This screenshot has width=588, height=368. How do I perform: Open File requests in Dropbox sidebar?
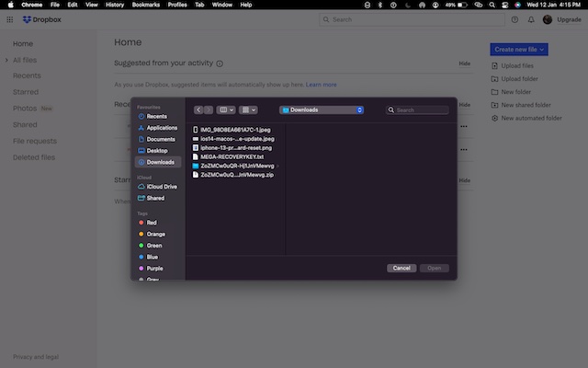pos(35,141)
